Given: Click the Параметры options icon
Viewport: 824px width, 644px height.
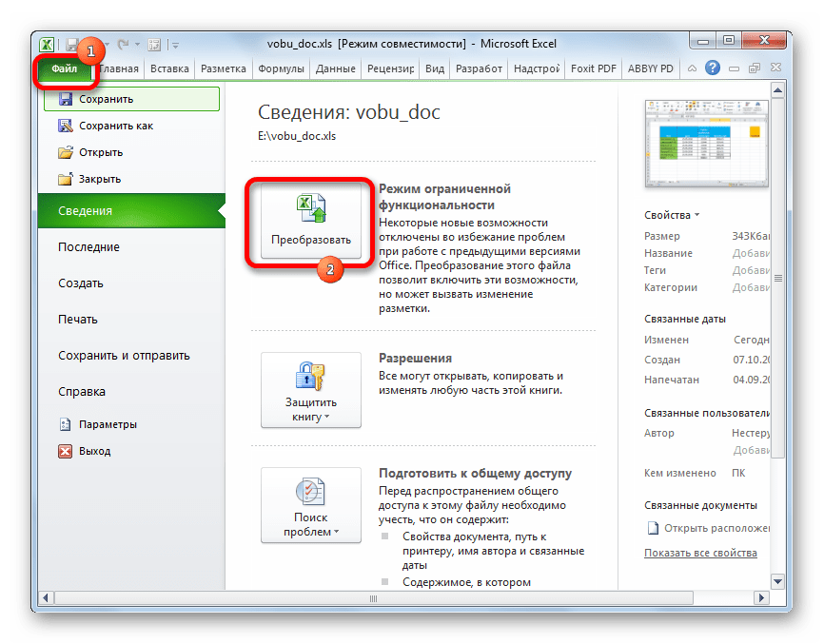Looking at the screenshot, I should pos(65,424).
